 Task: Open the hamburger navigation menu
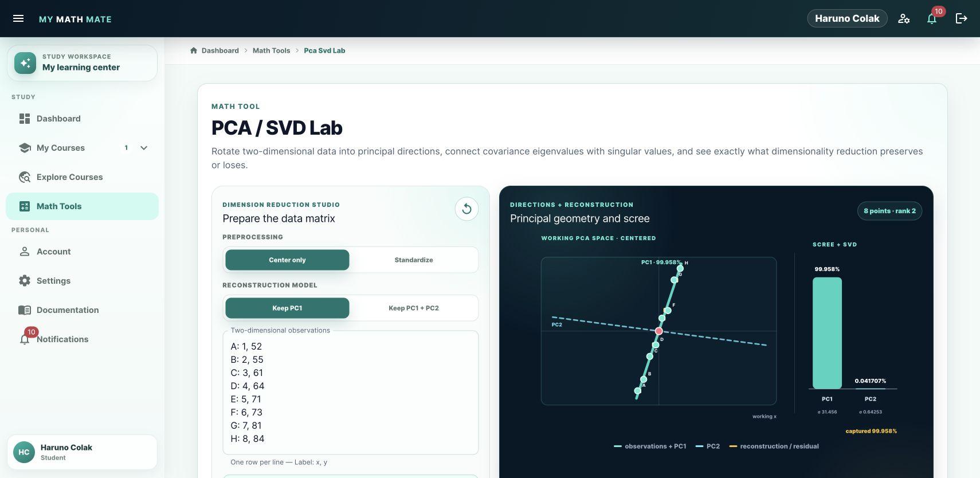18,18
